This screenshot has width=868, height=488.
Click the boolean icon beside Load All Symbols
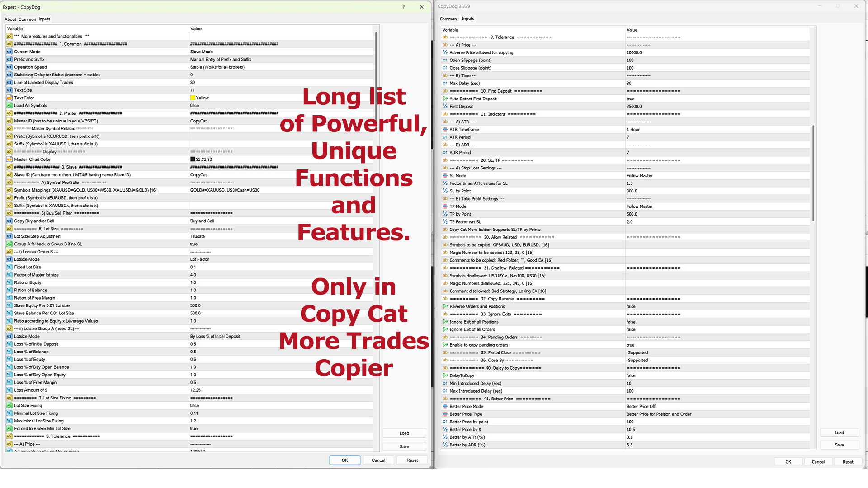9,105
